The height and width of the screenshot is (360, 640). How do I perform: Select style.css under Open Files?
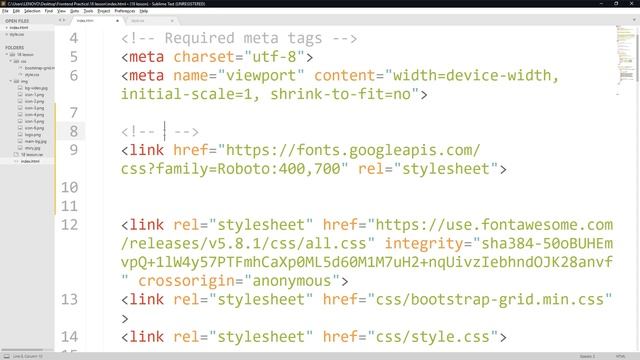[x=17, y=35]
